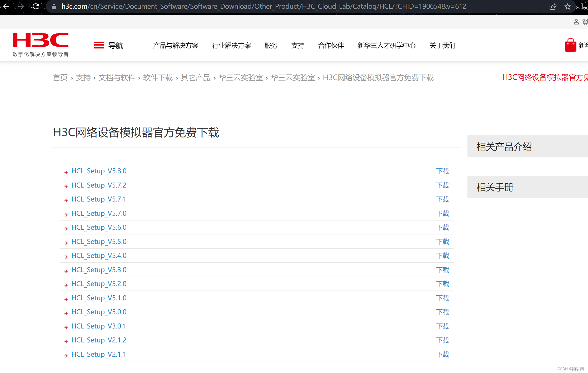This screenshot has width=588, height=373.
Task: Click the site lock icon in address bar
Action: click(x=53, y=6)
